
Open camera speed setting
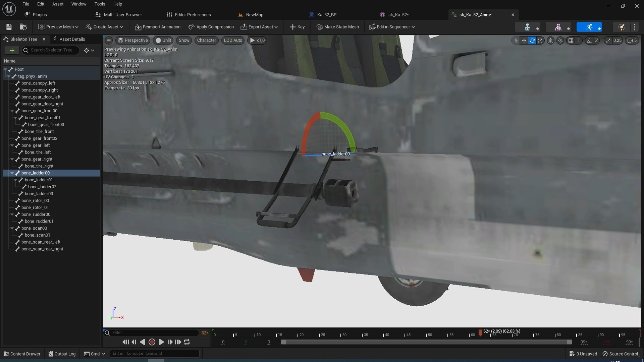coord(632,40)
